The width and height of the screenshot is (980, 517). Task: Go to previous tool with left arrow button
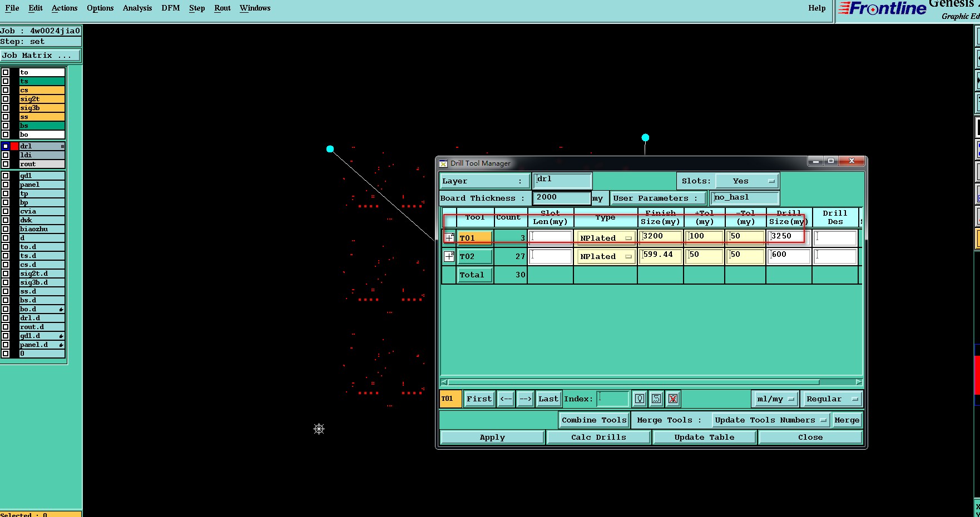[x=506, y=399]
